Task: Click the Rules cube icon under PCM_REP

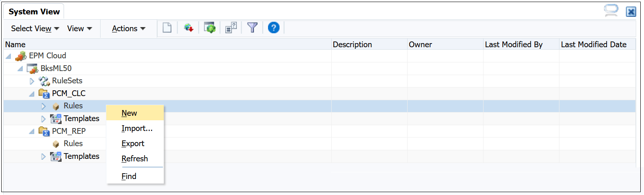Action: (x=56, y=144)
